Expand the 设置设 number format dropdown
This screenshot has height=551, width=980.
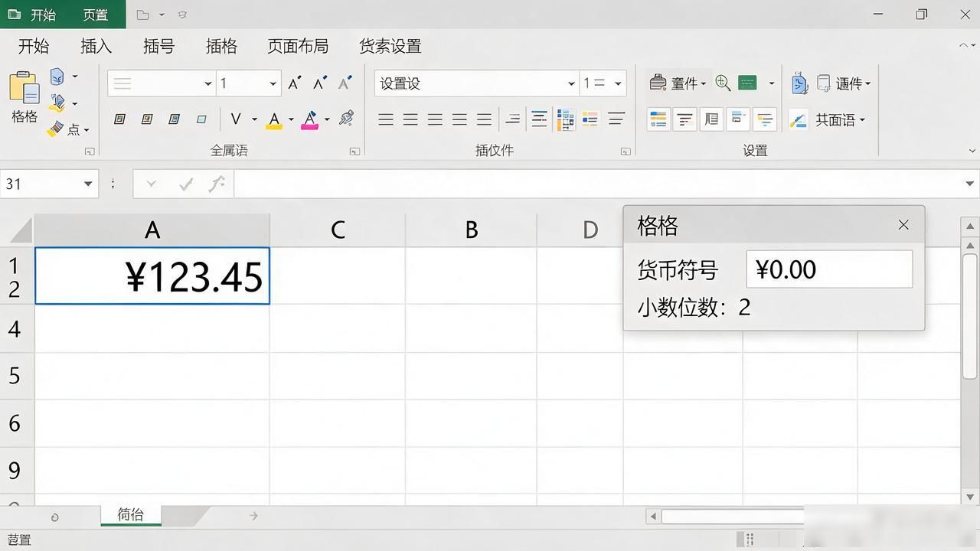pos(571,83)
